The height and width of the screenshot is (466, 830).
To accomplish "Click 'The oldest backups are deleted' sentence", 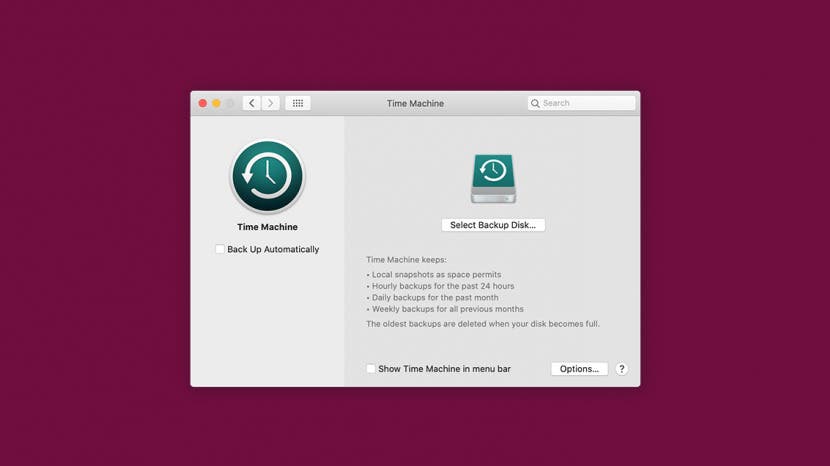I will [483, 324].
